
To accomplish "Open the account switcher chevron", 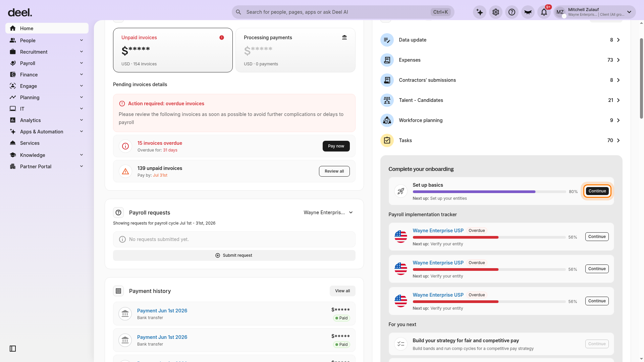I will pos(629,12).
